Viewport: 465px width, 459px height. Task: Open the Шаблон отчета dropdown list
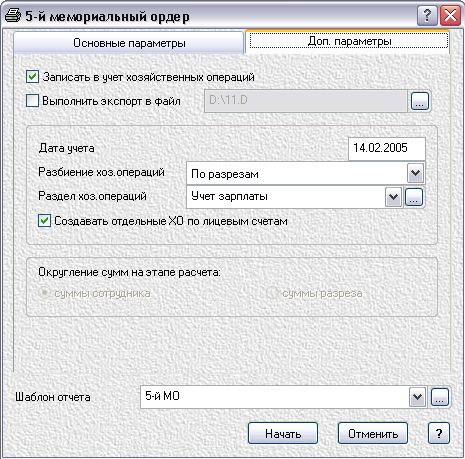pos(417,397)
